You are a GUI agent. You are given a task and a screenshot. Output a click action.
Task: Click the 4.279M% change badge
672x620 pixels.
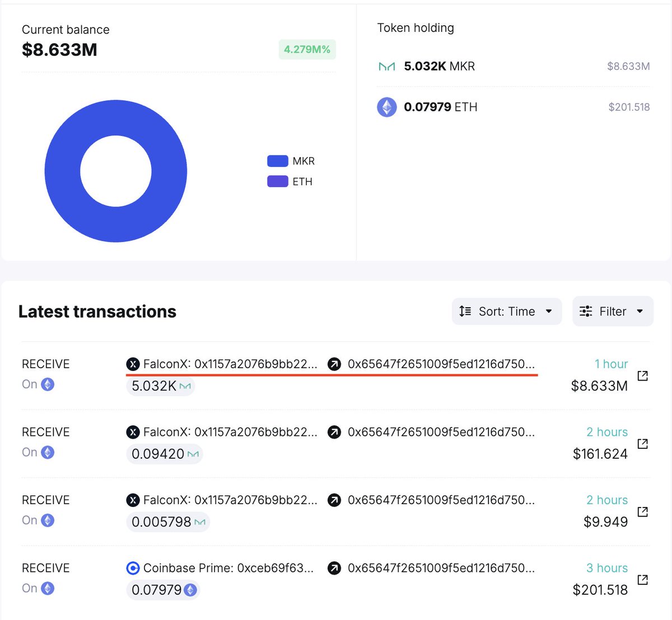307,49
